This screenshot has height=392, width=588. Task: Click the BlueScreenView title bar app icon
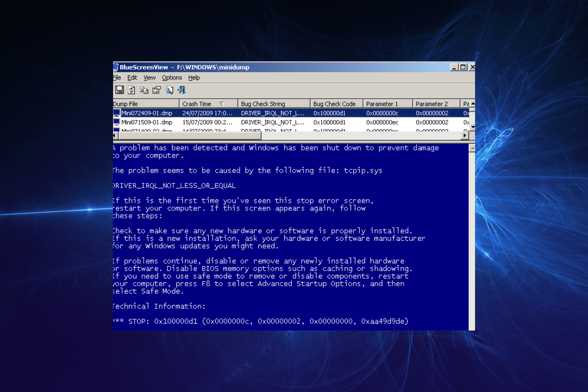coord(116,67)
